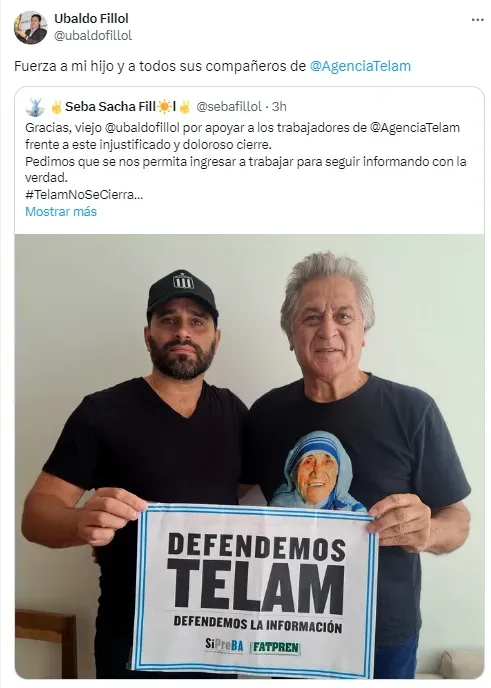This screenshot has height=688, width=491.
Task: Open the Ubaldo Fillol display name
Action: [x=91, y=18]
